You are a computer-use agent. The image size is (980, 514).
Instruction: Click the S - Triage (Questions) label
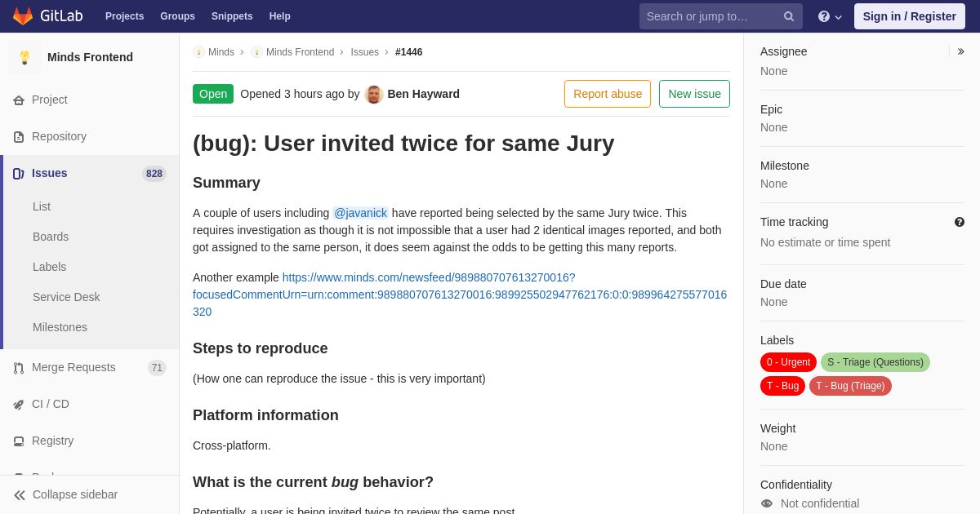[x=875, y=362]
